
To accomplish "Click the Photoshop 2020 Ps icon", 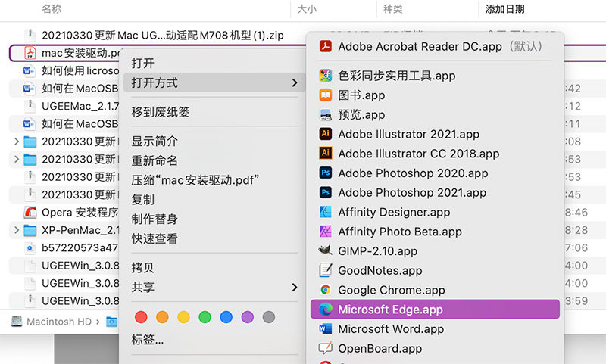I will [x=326, y=173].
